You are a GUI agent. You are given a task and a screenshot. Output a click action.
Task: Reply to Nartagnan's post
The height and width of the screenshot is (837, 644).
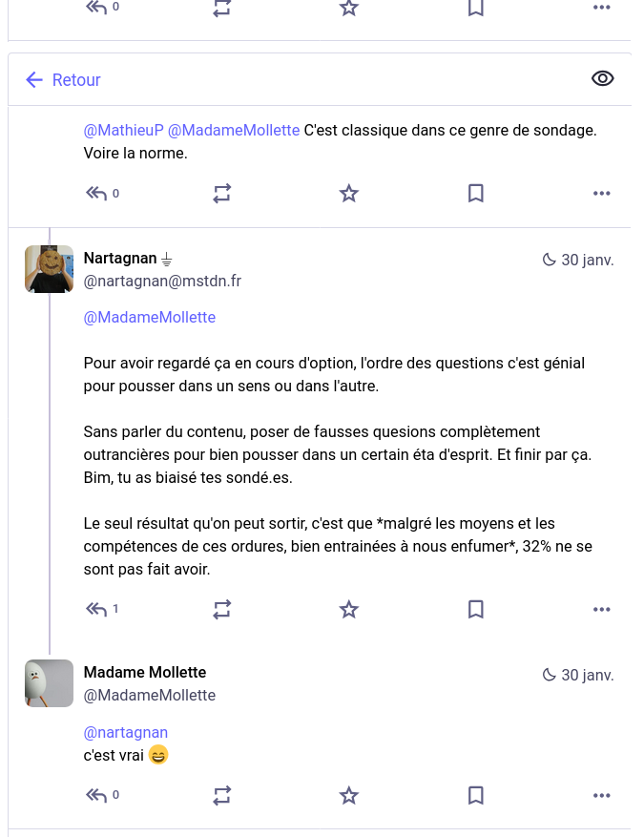pos(96,609)
